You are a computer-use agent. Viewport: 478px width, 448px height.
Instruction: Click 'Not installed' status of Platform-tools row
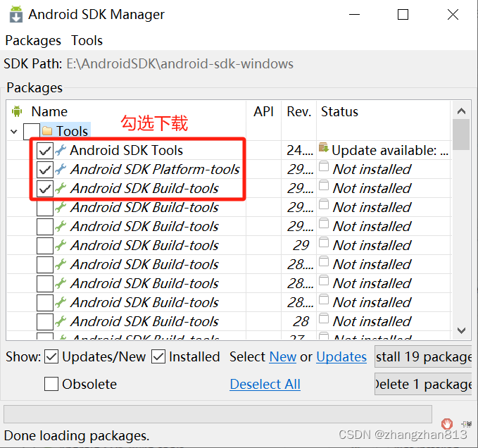click(x=372, y=169)
